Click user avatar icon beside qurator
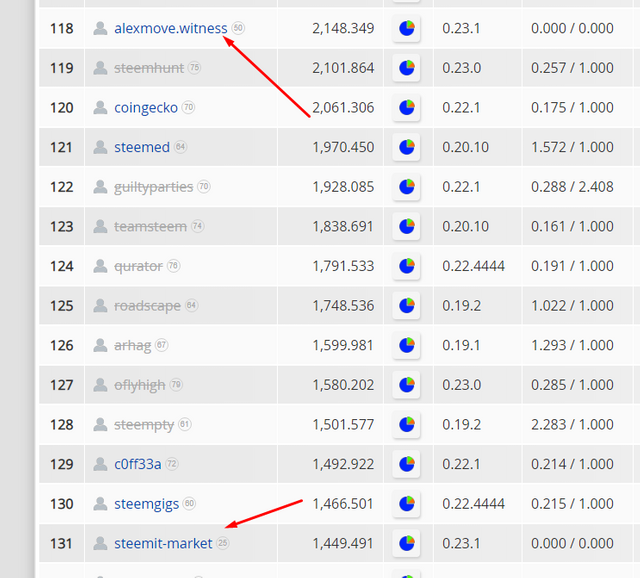Screen dimensions: 640x578 100,266
